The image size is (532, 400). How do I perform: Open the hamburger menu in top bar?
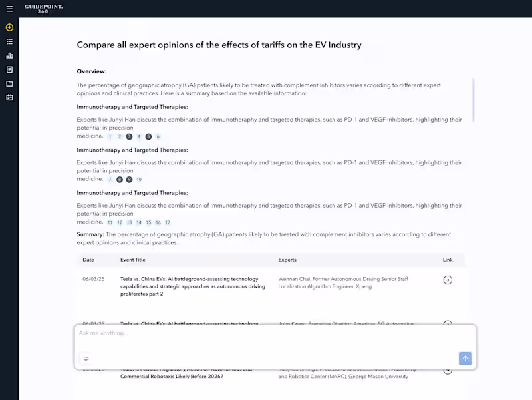(x=9, y=9)
